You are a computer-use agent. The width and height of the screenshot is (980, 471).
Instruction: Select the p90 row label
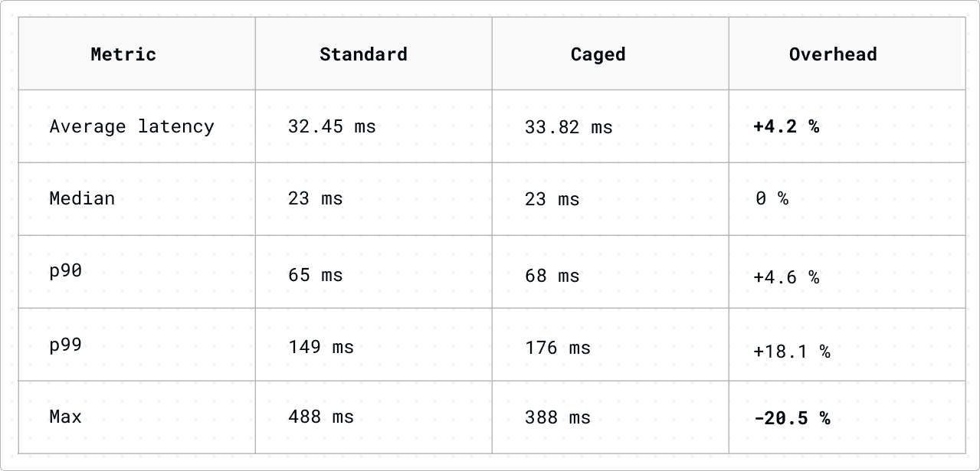click(66, 270)
